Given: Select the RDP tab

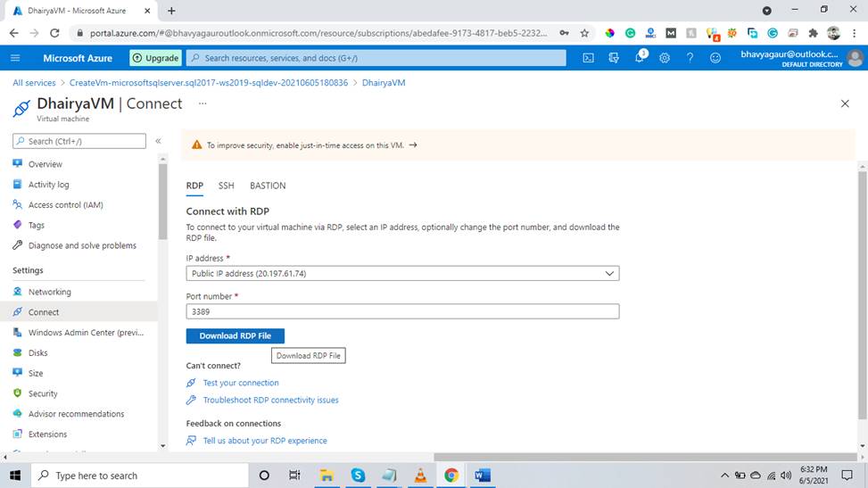Looking at the screenshot, I should pos(194,186).
